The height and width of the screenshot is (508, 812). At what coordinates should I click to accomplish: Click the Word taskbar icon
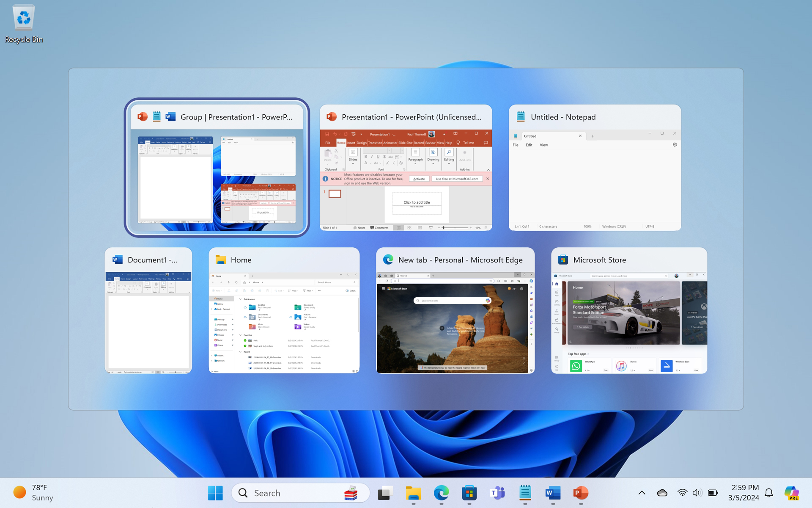tap(553, 493)
